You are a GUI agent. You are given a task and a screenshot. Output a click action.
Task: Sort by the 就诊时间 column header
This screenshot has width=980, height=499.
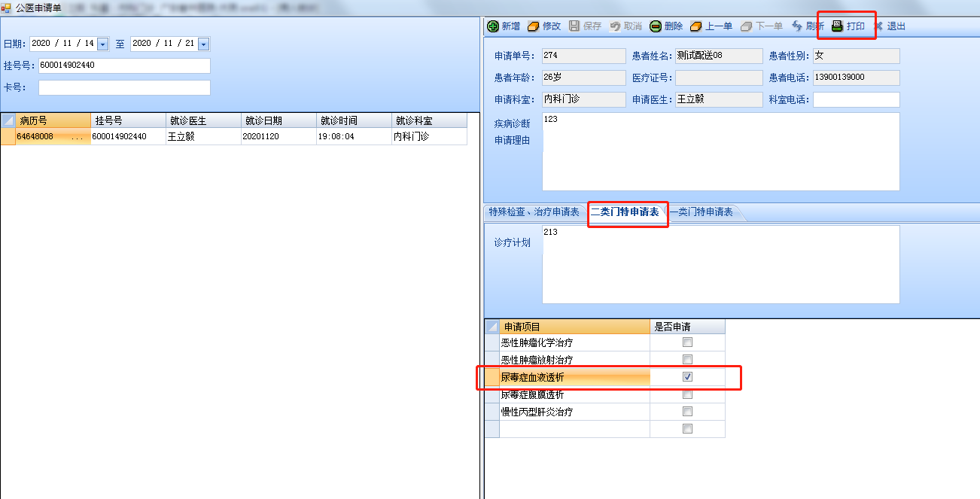[354, 120]
